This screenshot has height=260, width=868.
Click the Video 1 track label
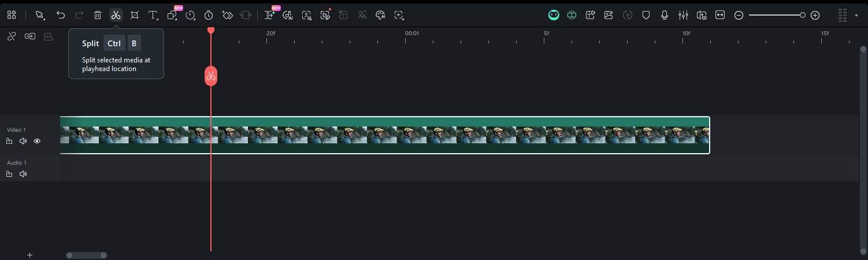(16, 130)
